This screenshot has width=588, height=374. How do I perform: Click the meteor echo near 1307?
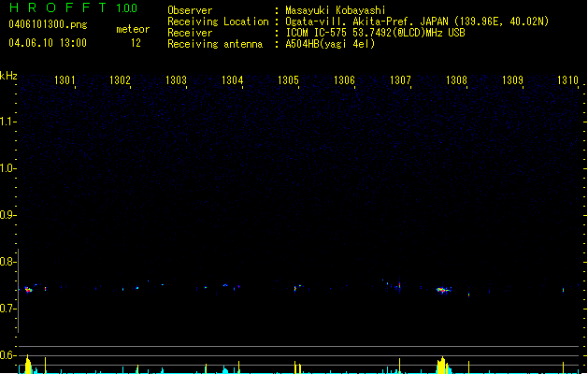(x=399, y=286)
